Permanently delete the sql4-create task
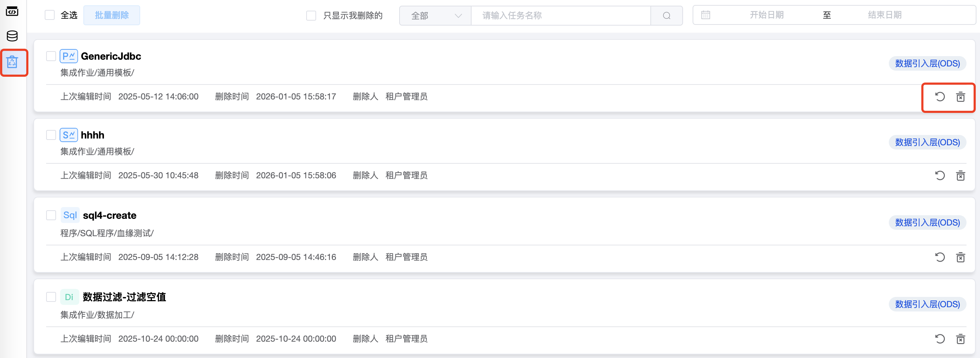Screen dimensions: 980x358 point(960,257)
